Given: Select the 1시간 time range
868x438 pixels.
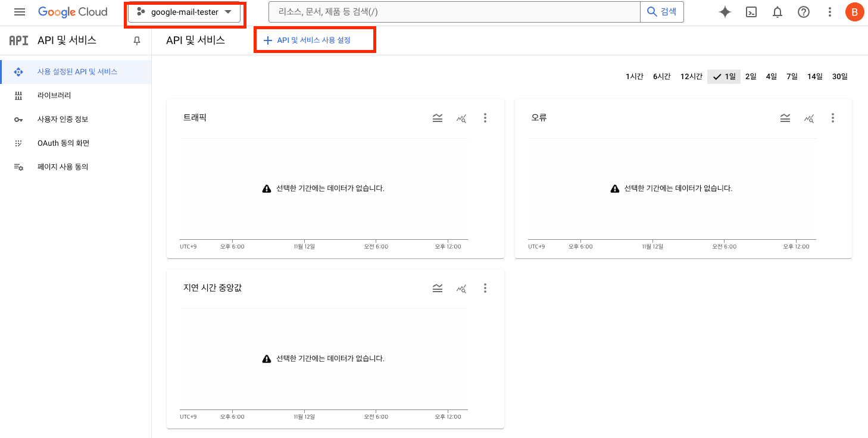Looking at the screenshot, I should (634, 76).
